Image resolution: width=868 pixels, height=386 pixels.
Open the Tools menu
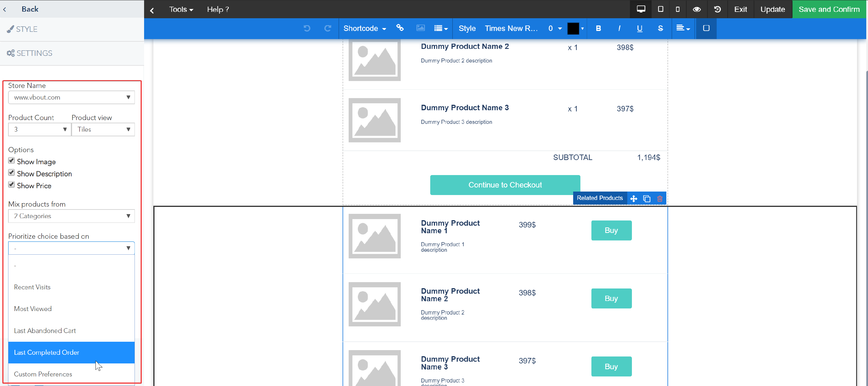181,9
